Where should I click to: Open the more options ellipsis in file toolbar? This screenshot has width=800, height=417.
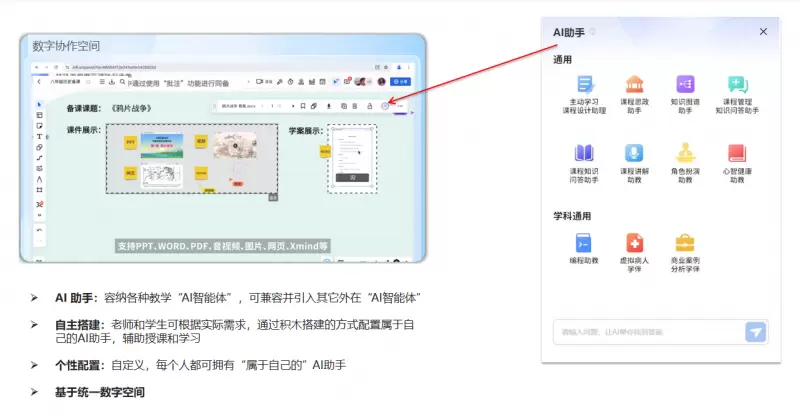(400, 106)
